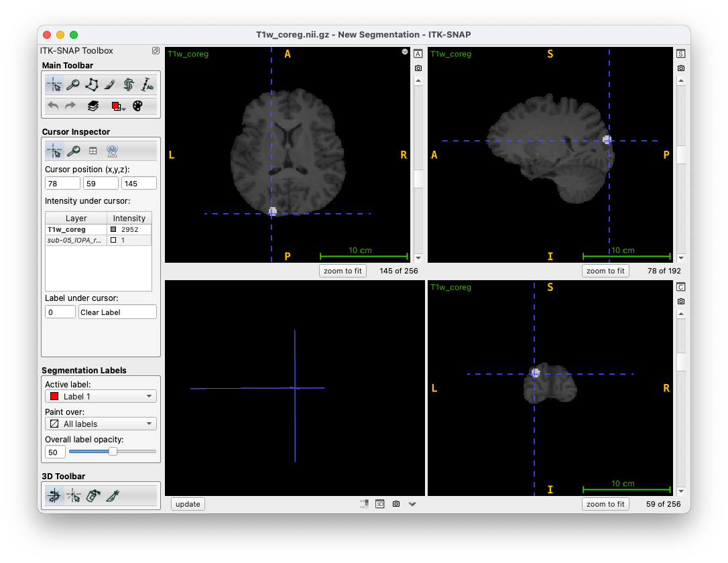Click the Layer column header
728x563 pixels.
tap(76, 218)
